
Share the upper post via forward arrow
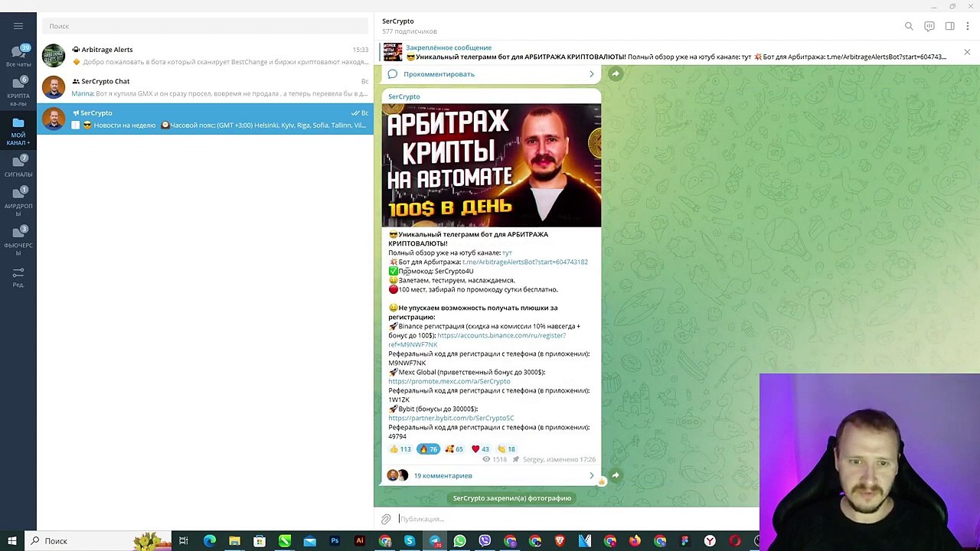tap(616, 74)
